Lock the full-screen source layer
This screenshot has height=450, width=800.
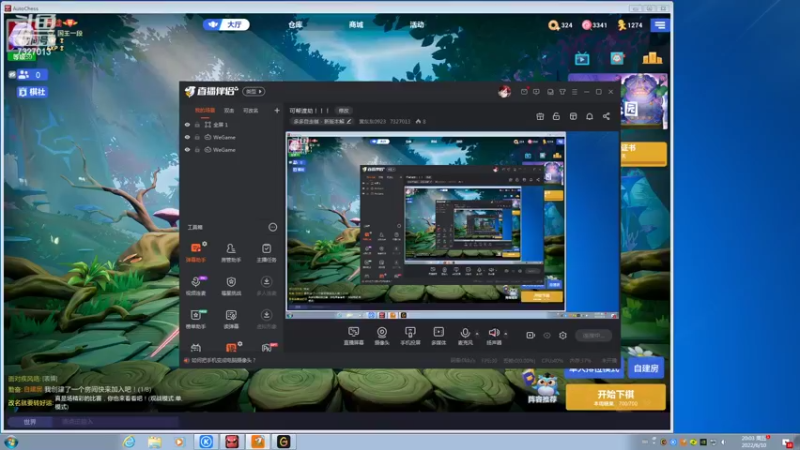click(197, 124)
